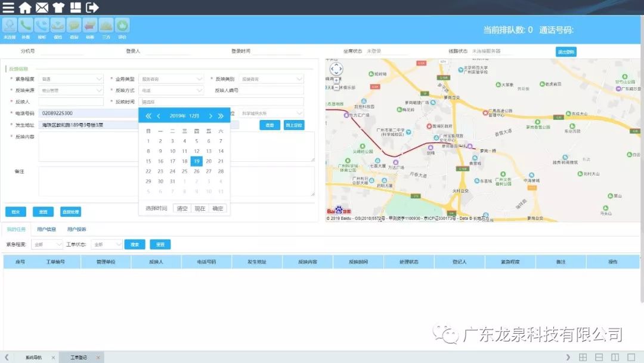Click the 评价 rating icon

[122, 26]
